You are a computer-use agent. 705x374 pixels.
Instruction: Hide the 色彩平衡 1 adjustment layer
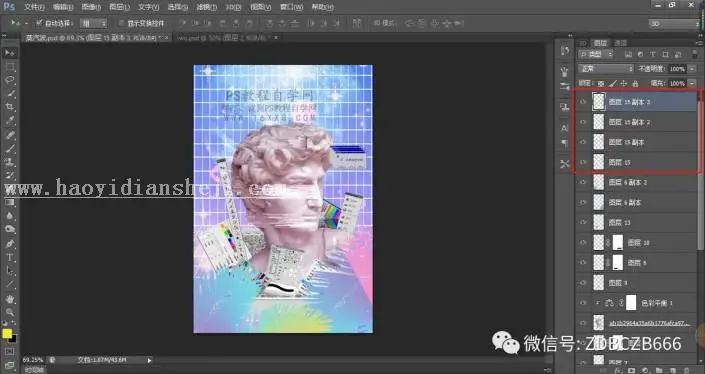(583, 303)
